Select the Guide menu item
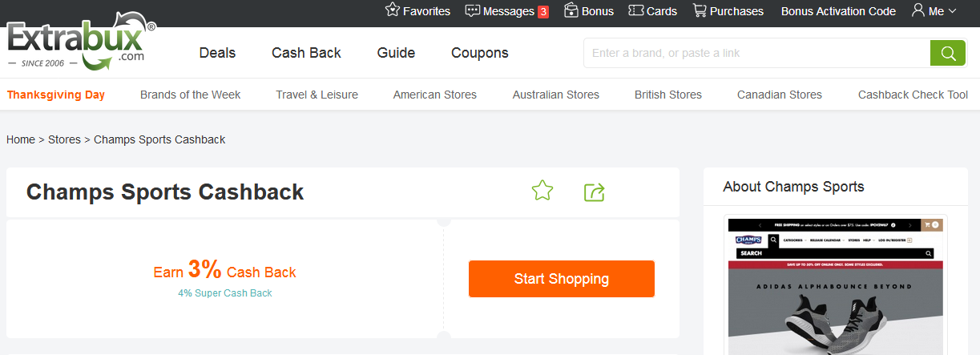This screenshot has width=980, height=355. point(396,53)
